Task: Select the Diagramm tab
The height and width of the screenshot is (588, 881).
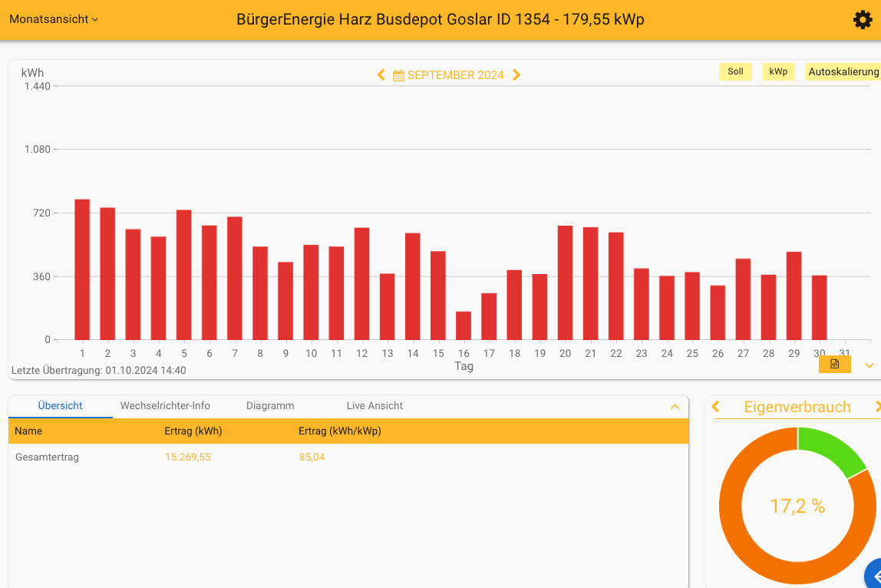Action: (270, 406)
